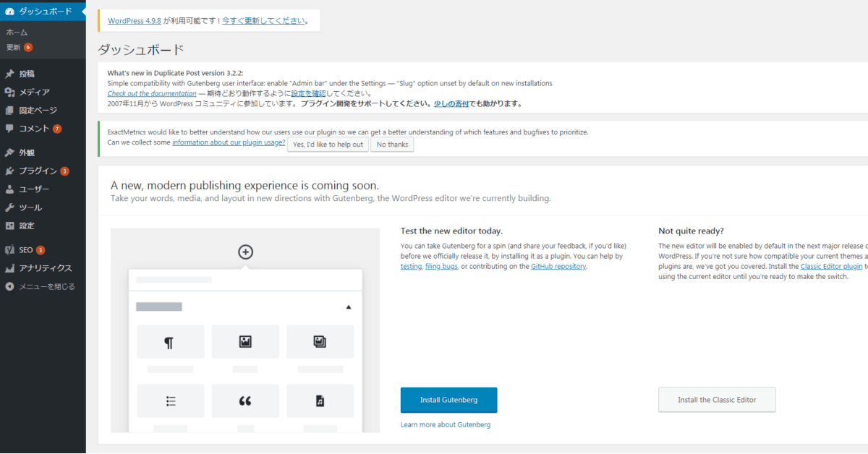
Task: Click the dashboard gauge icon in sidebar
Action: pos(10,11)
